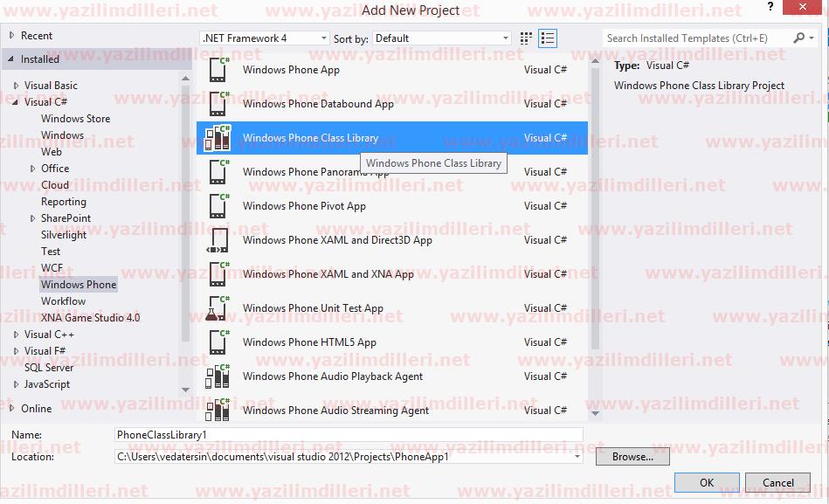
Task: Select the Windows Phone App template icon
Action: pos(219,69)
